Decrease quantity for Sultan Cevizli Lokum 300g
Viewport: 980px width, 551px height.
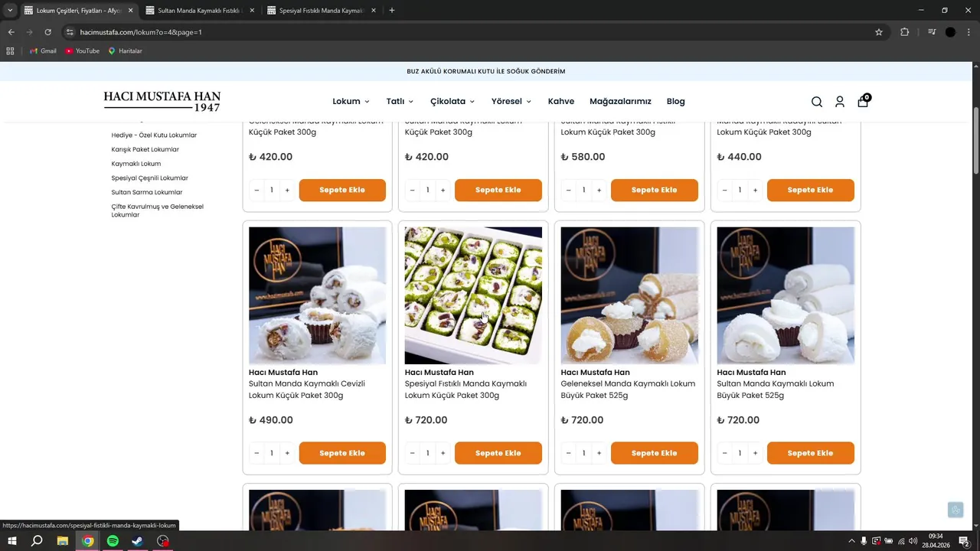click(x=256, y=453)
